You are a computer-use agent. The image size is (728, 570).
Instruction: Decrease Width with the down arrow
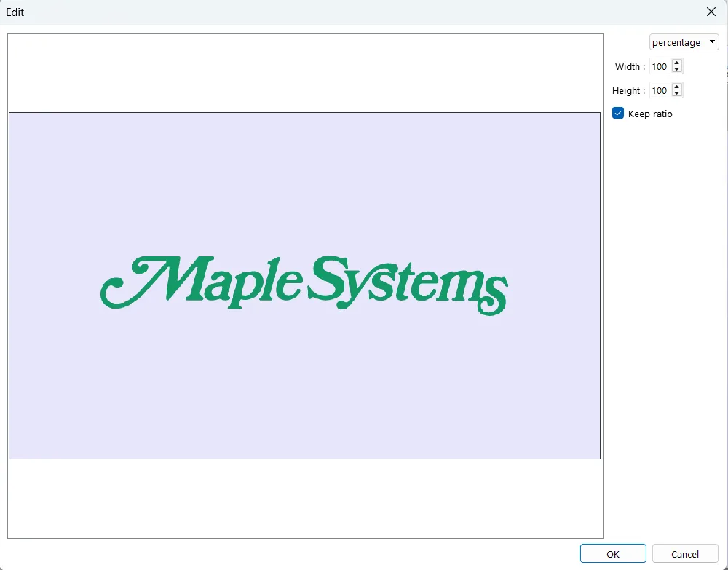click(x=677, y=70)
